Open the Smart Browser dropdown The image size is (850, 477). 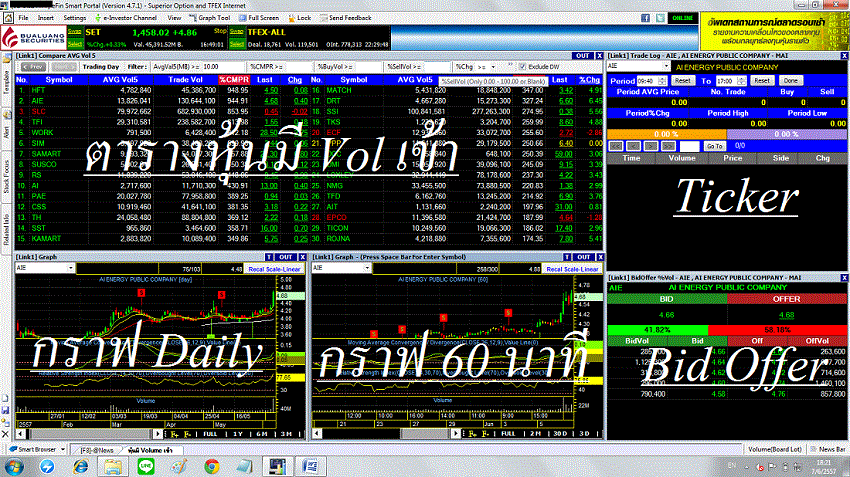point(63,449)
